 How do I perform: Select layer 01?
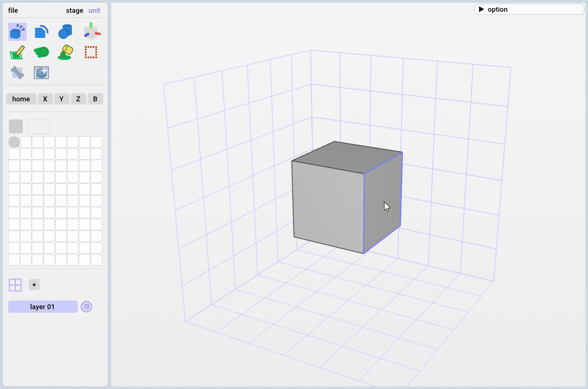43,307
